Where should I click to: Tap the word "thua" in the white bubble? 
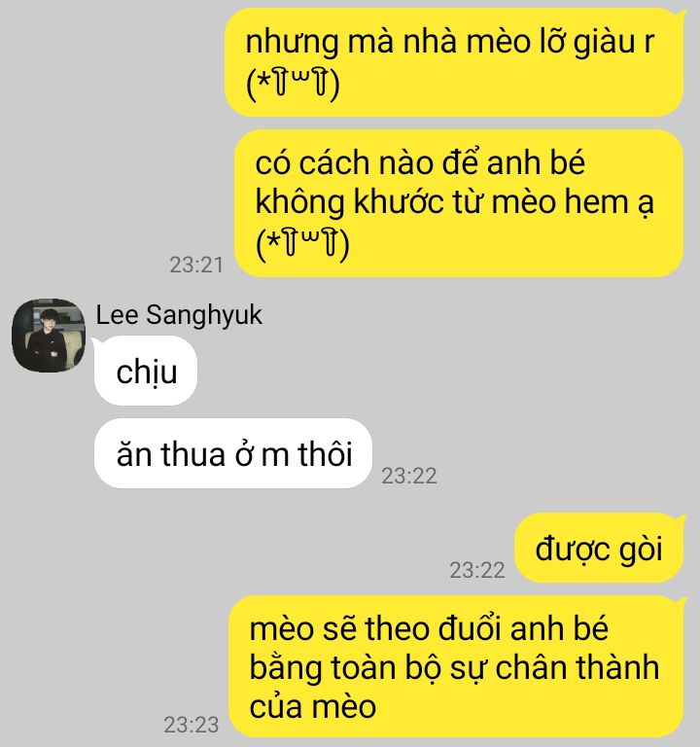click(192, 454)
